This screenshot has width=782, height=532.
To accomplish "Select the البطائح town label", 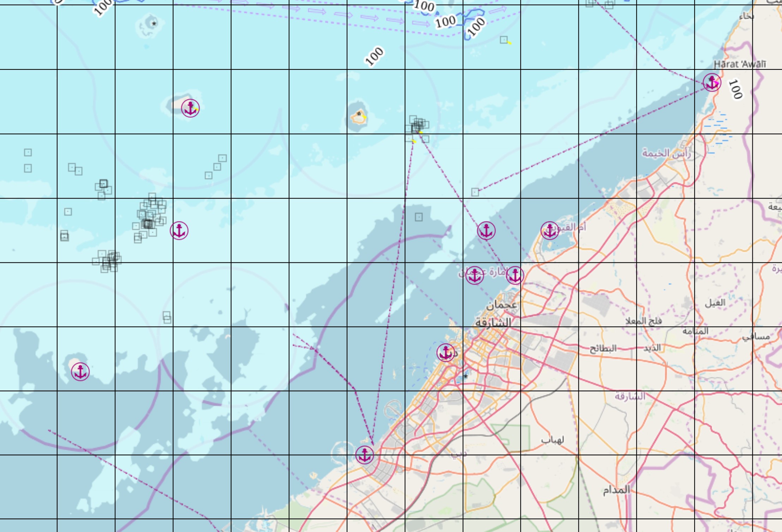I will (603, 349).
